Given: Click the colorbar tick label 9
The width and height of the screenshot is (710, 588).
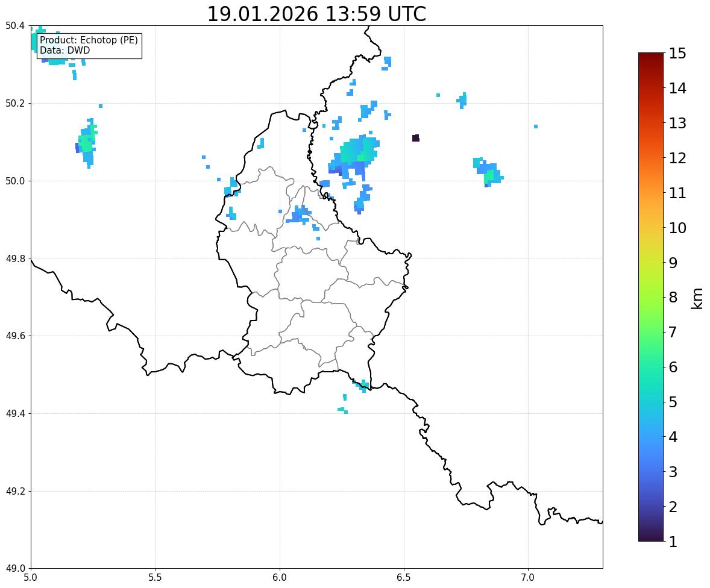Looking at the screenshot, I should (673, 263).
